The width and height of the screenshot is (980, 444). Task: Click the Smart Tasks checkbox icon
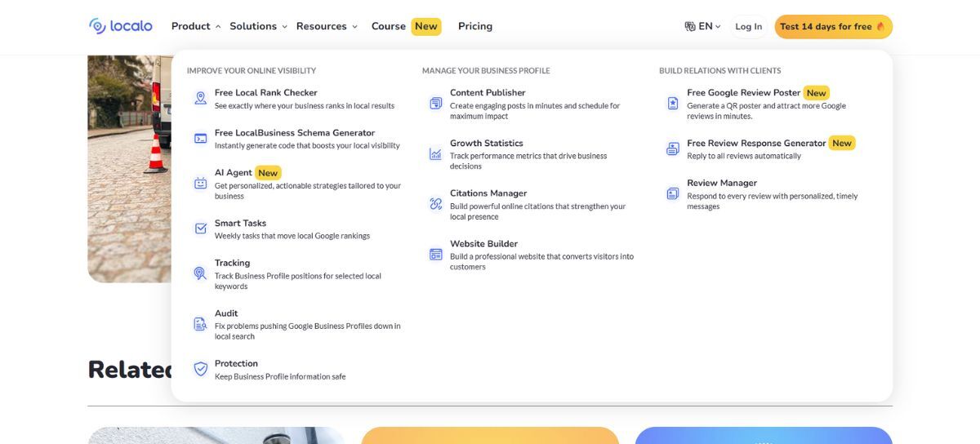click(200, 229)
